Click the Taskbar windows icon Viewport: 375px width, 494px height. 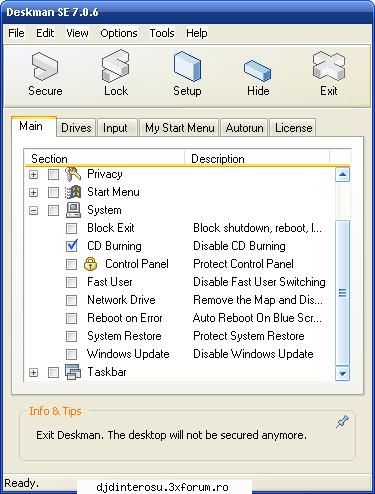[73, 372]
